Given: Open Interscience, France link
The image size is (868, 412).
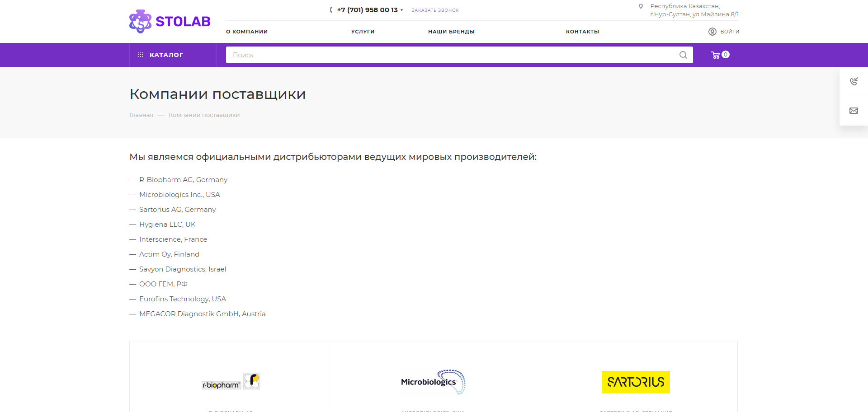Looking at the screenshot, I should (173, 239).
